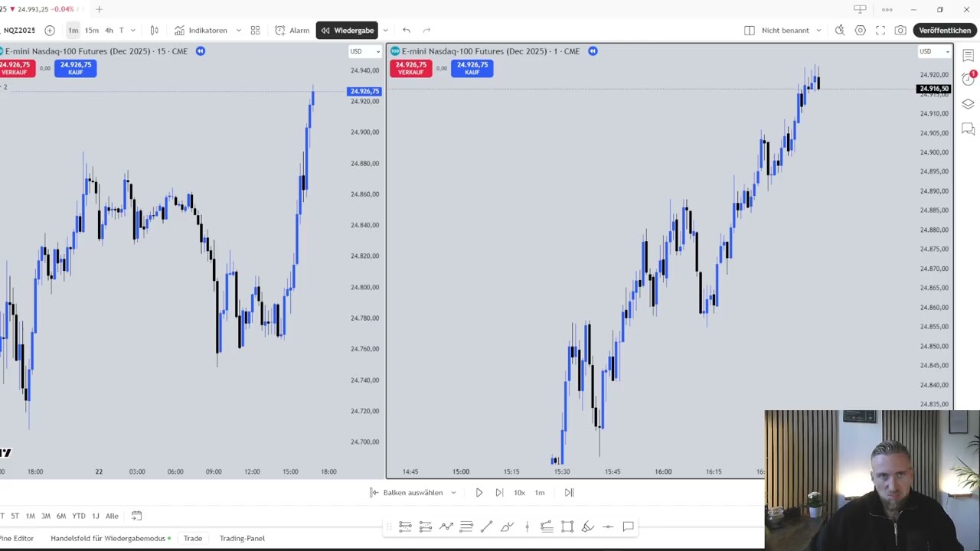Open the chat bubbles icon in right sidebar
The width and height of the screenshot is (980, 551).
pyautogui.click(x=969, y=129)
